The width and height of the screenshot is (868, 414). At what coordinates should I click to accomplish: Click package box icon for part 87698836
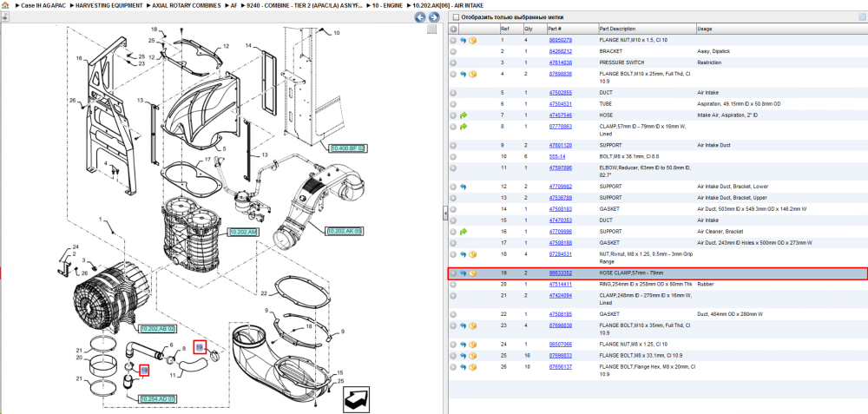point(473,74)
